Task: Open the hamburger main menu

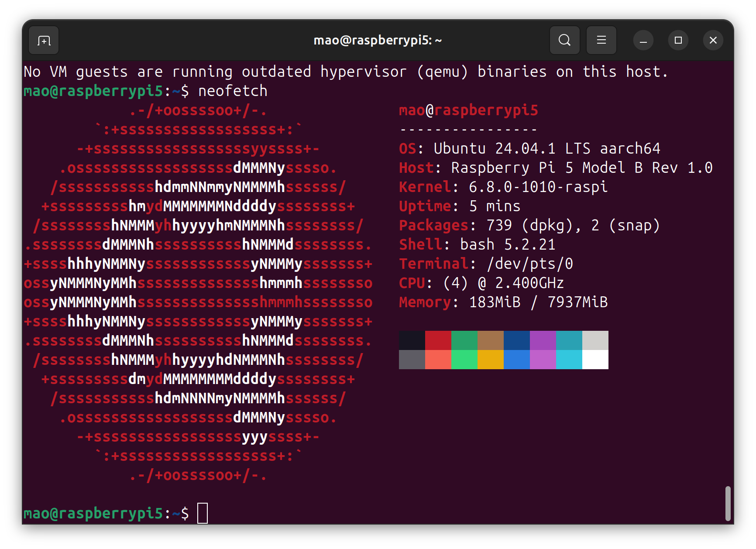Action: [601, 41]
